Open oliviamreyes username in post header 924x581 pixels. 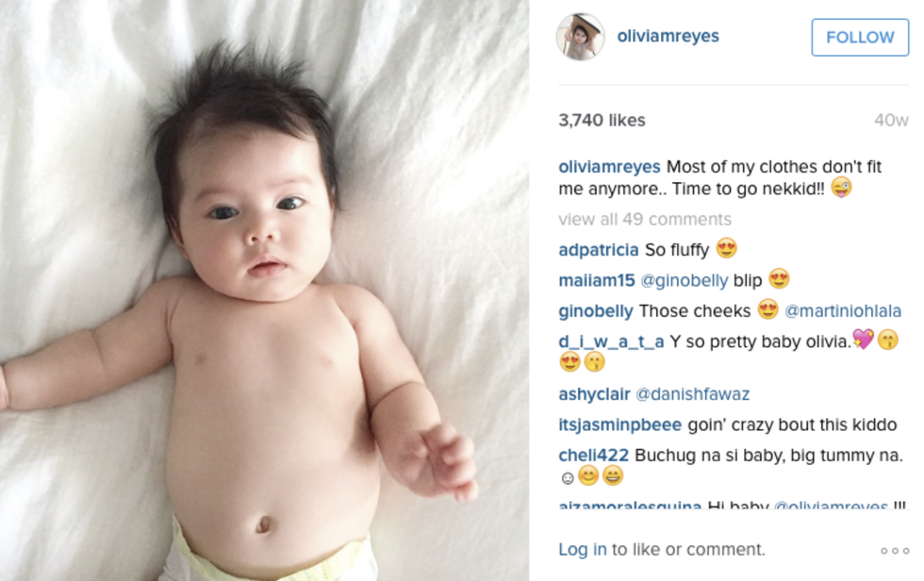(668, 36)
